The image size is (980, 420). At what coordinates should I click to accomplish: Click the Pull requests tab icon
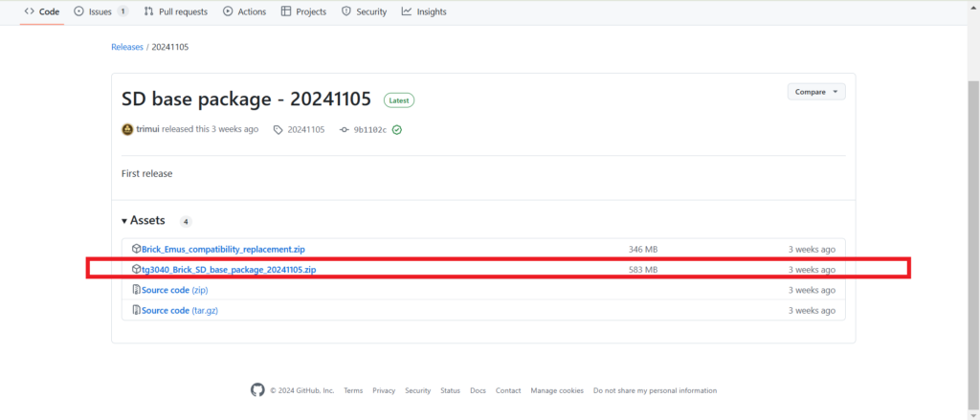click(x=148, y=11)
